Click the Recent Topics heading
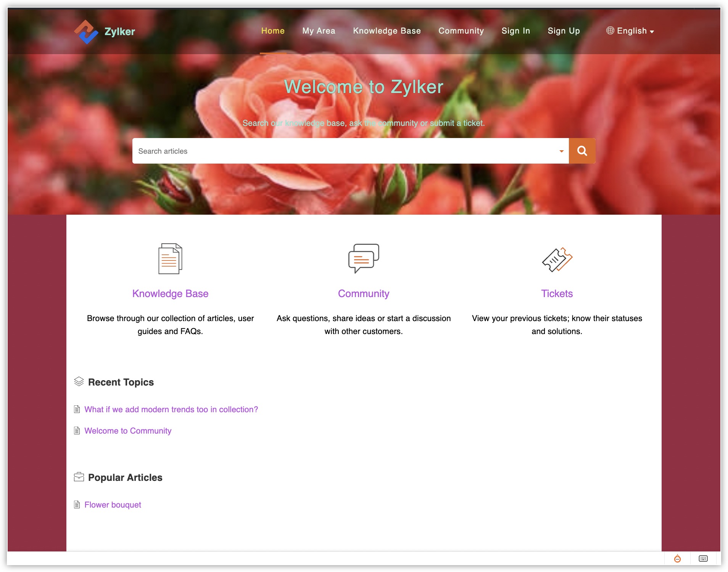The width and height of the screenshot is (728, 572). coord(121,382)
